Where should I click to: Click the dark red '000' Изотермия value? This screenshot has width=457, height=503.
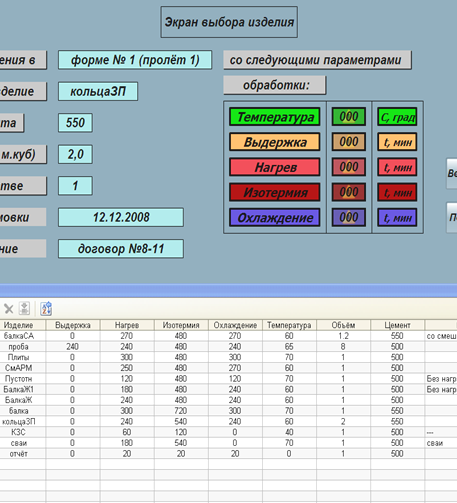tap(349, 192)
